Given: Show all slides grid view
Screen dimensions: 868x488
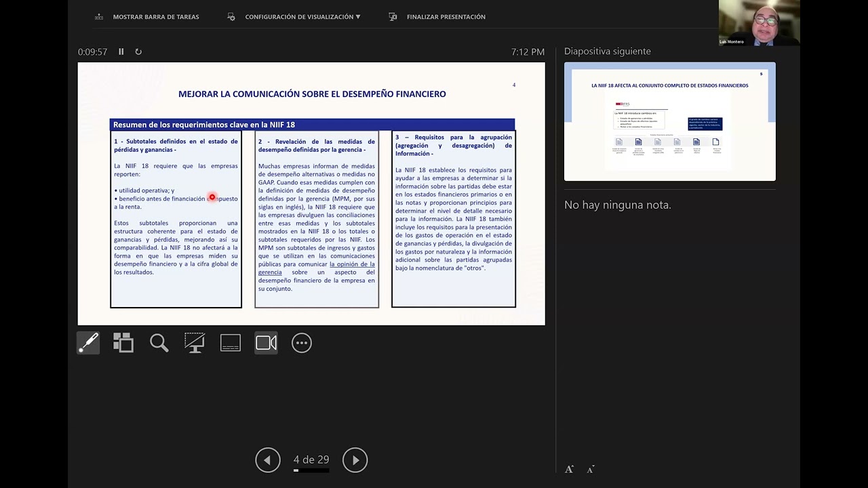Looking at the screenshot, I should point(123,343).
